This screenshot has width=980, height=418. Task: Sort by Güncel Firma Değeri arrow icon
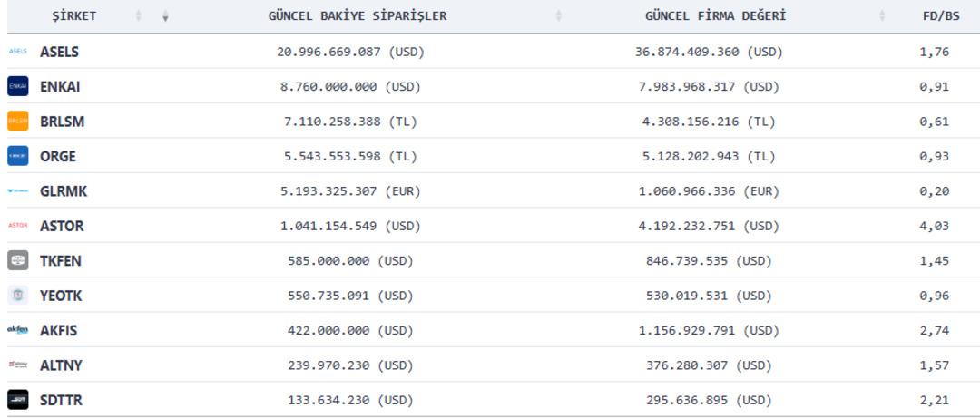(882, 16)
